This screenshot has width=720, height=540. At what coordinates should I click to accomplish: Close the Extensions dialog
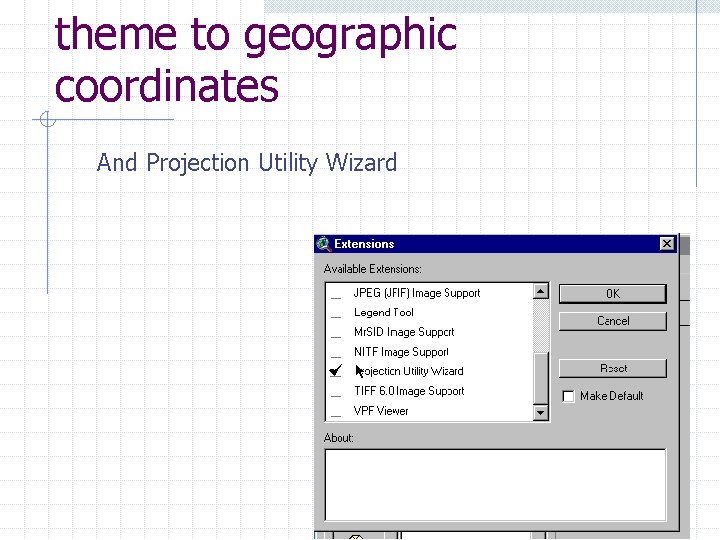click(667, 243)
